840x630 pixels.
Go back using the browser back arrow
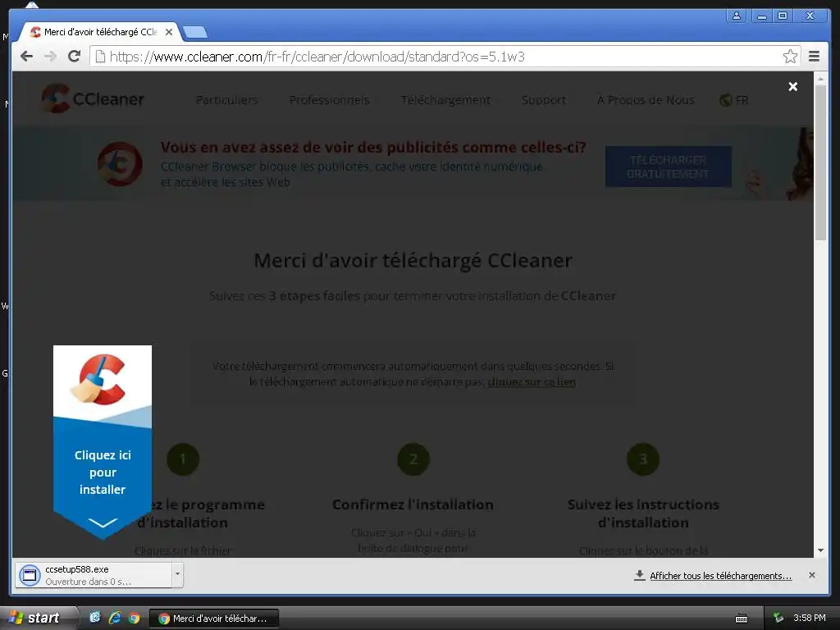[26, 57]
